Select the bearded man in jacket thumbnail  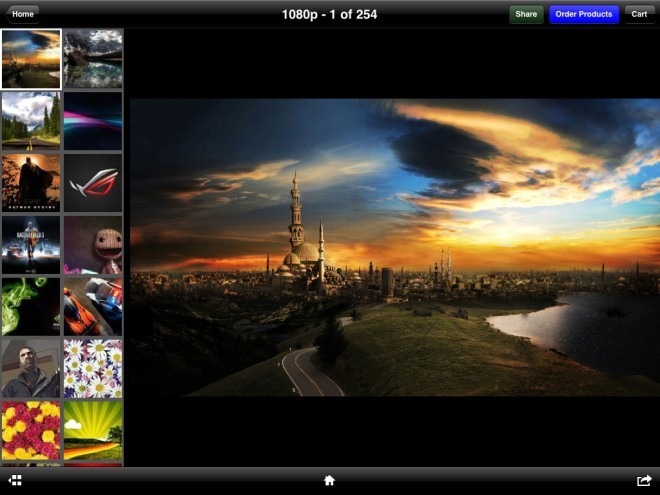tap(31, 369)
